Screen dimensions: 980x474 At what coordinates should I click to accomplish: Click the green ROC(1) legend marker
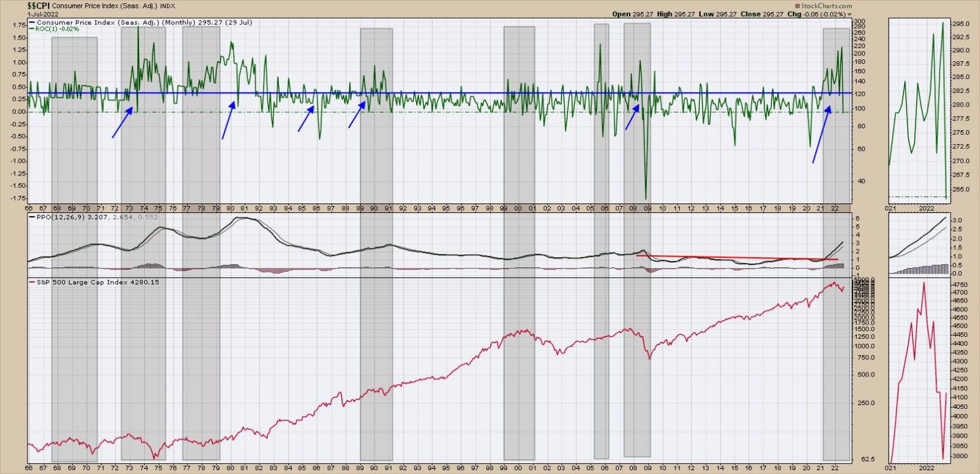tap(32, 29)
